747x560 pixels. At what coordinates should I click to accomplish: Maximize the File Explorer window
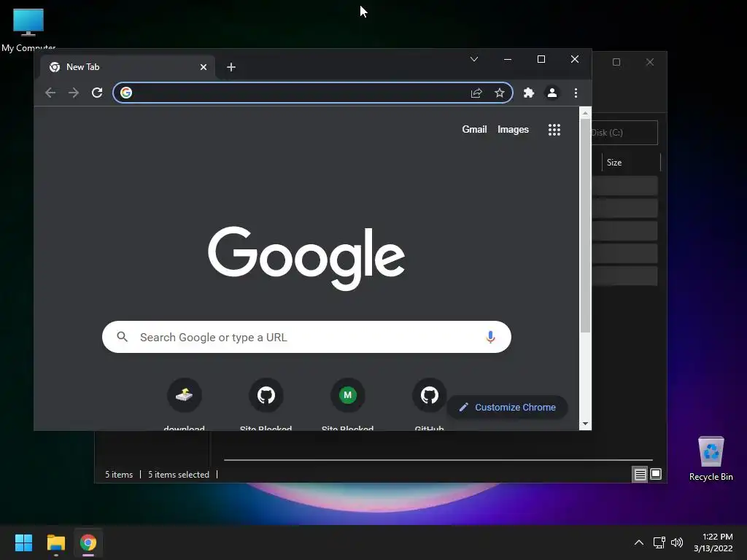click(x=616, y=63)
